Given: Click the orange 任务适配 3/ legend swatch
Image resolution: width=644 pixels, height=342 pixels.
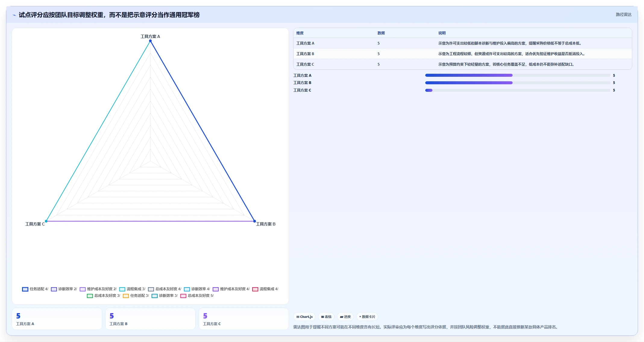Looking at the screenshot, I should (126, 296).
